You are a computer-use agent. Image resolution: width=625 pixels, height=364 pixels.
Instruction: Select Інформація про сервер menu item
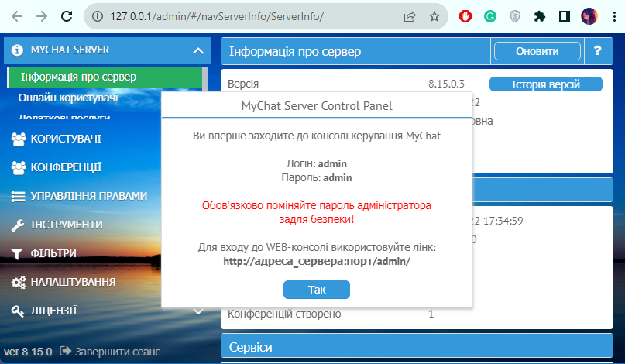105,77
